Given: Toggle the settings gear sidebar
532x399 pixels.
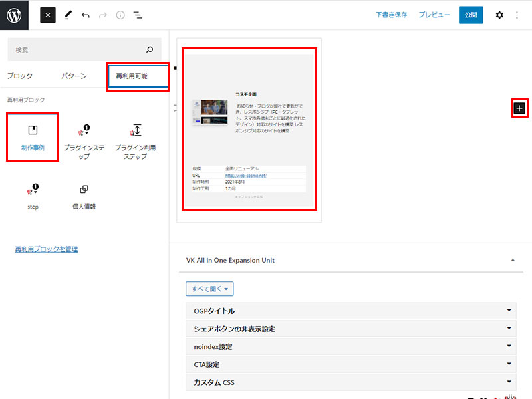Looking at the screenshot, I should 499,15.
